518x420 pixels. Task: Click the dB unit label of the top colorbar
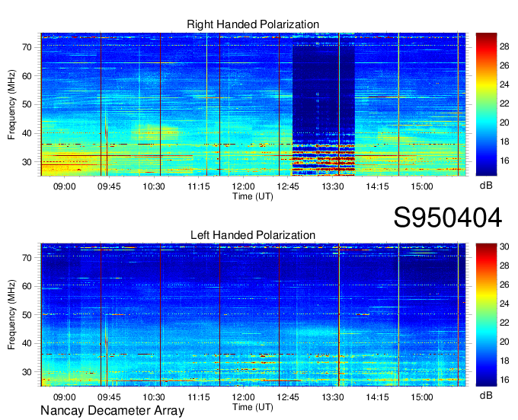coord(486,186)
